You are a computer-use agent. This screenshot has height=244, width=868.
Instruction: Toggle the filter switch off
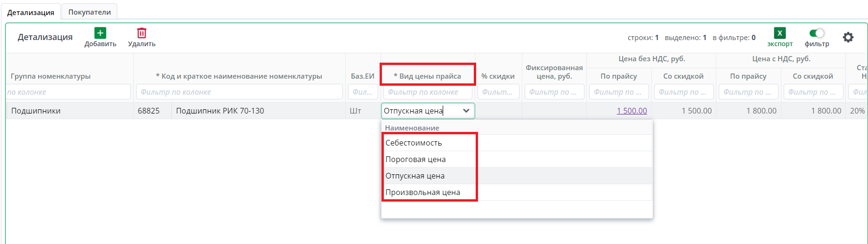[817, 33]
